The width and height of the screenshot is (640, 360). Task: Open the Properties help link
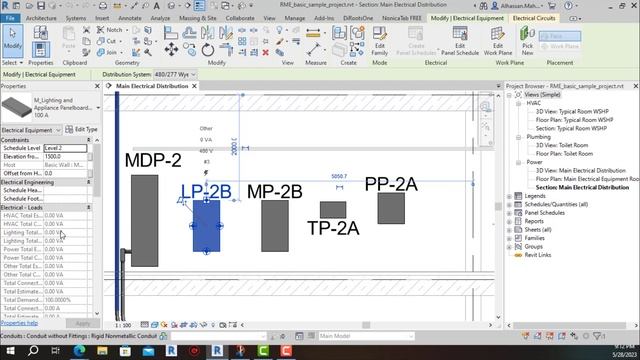(x=19, y=323)
